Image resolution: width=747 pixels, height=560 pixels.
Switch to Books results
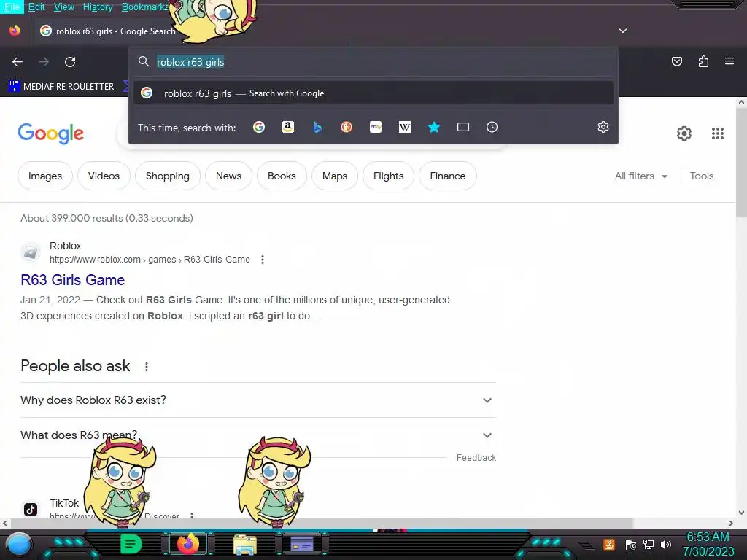[x=282, y=176]
